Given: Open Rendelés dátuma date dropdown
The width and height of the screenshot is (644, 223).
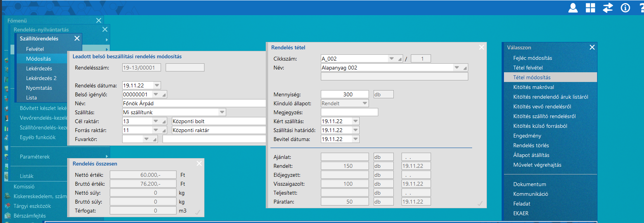Looking at the screenshot, I should tap(157, 85).
